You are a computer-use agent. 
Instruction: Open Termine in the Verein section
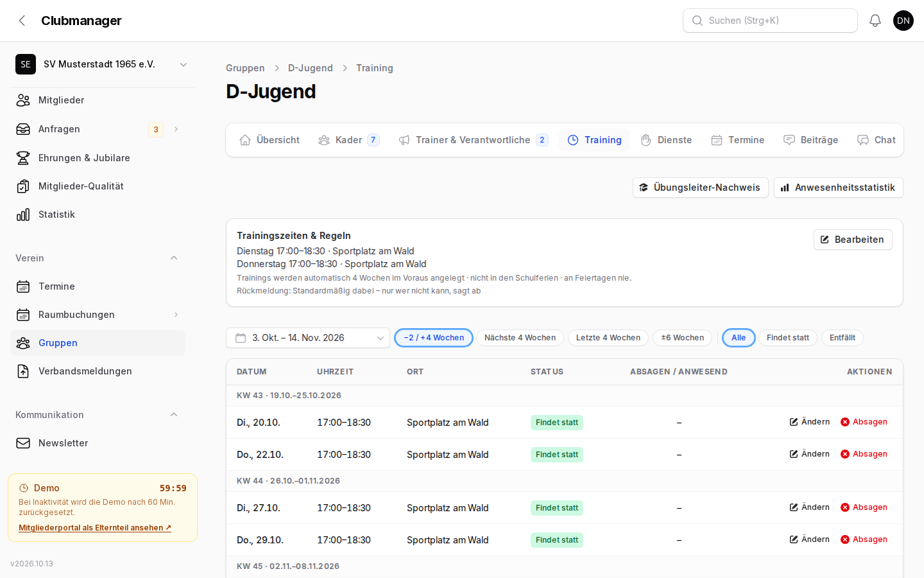pos(98,286)
